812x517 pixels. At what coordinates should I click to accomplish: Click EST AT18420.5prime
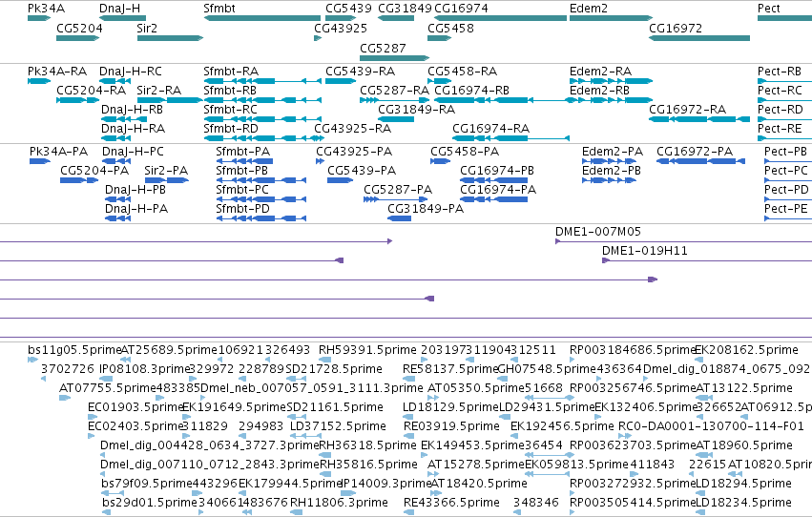tap(437, 493)
